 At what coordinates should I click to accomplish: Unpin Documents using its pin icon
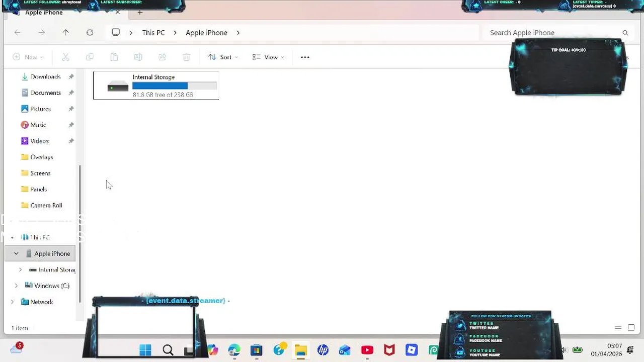pyautogui.click(x=71, y=93)
